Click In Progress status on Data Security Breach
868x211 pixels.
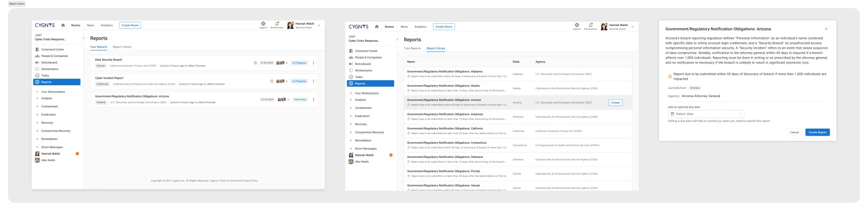point(299,63)
